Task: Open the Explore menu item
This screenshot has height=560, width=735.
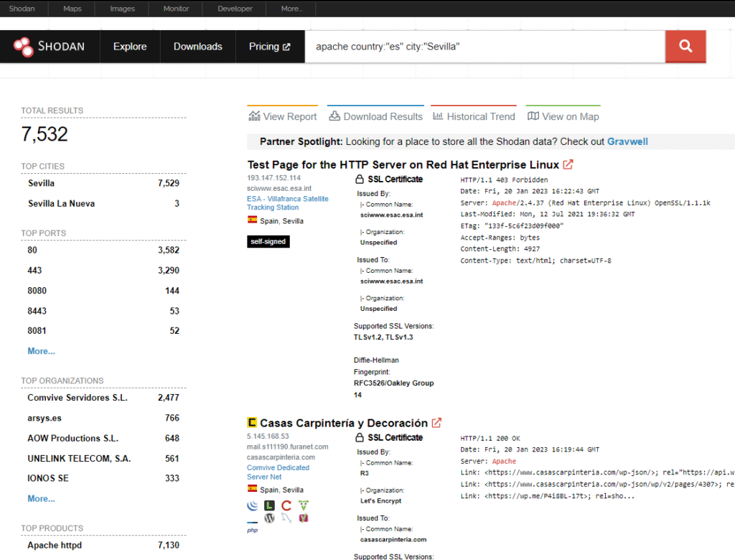Action: [x=130, y=47]
